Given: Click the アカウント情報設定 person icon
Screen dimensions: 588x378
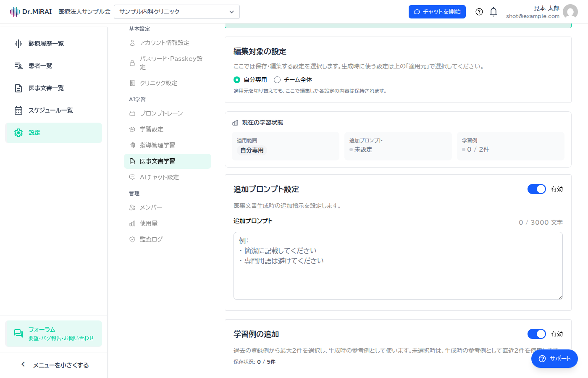Looking at the screenshot, I should [132, 43].
